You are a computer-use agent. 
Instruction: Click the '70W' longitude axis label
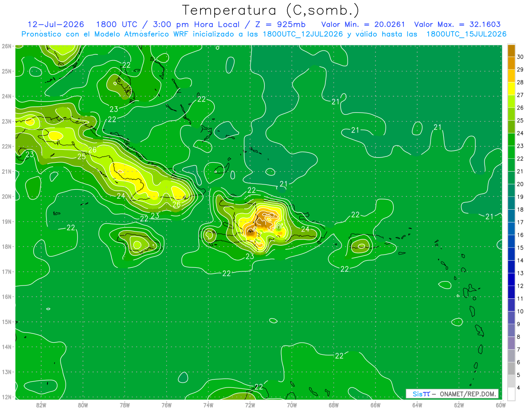292,405
